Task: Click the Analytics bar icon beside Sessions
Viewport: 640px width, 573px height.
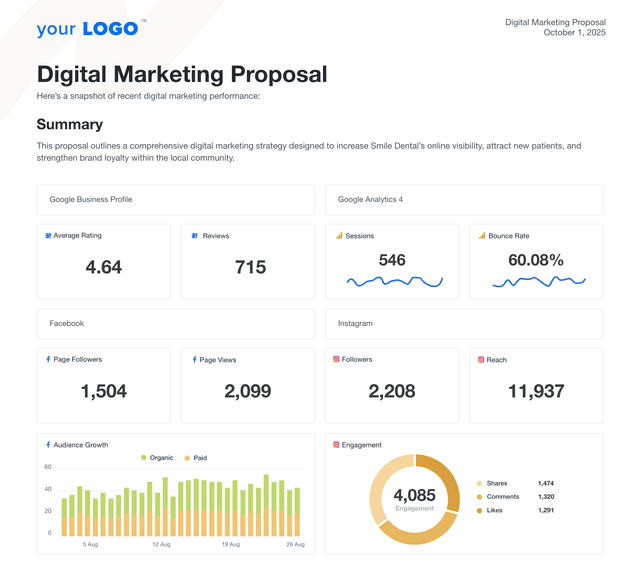Action: point(339,236)
